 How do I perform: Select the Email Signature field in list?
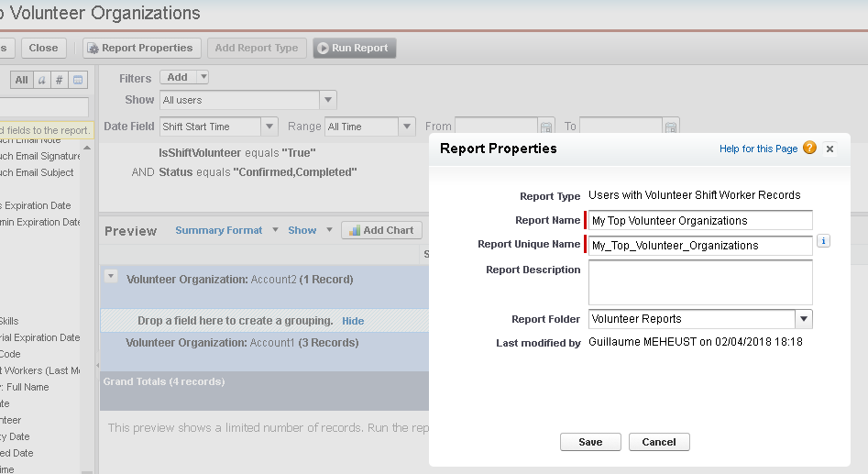(x=39, y=156)
